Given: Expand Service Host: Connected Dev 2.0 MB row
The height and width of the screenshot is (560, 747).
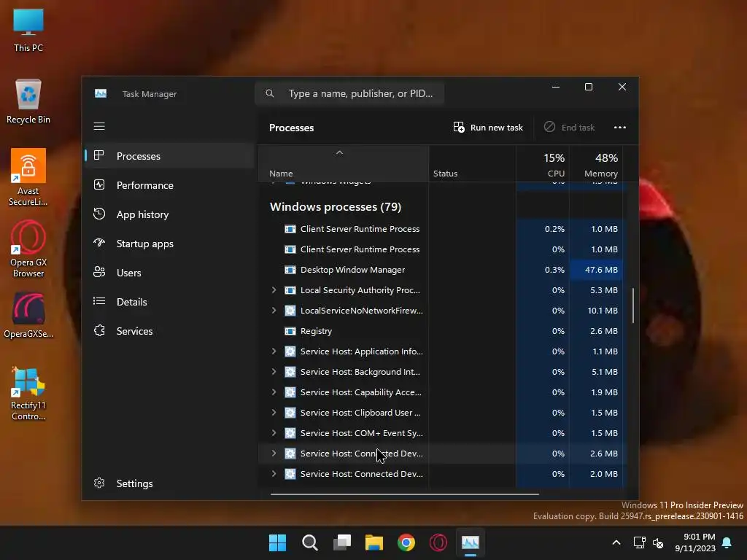Looking at the screenshot, I should click(x=274, y=474).
